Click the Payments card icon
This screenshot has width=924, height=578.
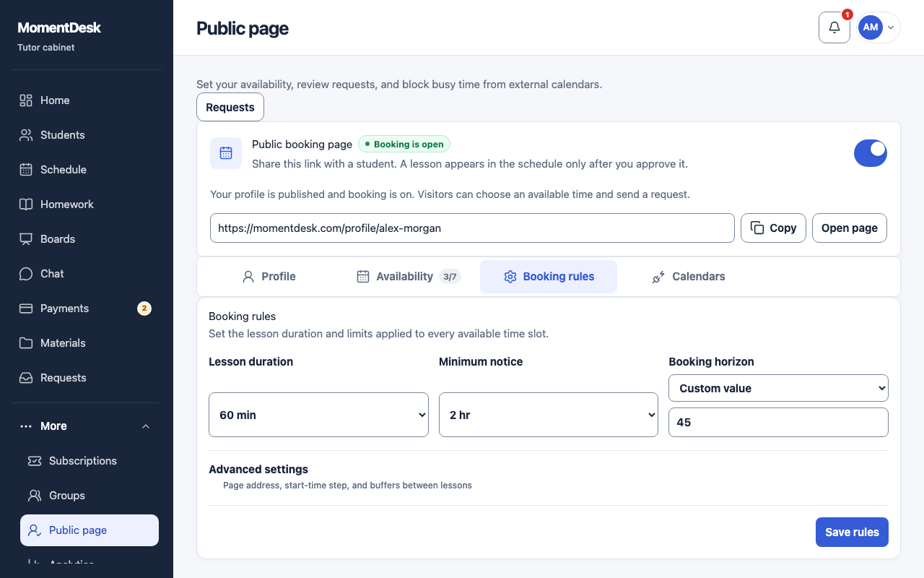[26, 309]
